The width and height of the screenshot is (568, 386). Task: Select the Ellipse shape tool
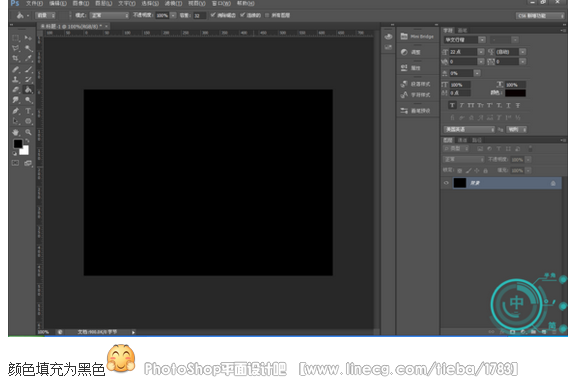pos(28,121)
